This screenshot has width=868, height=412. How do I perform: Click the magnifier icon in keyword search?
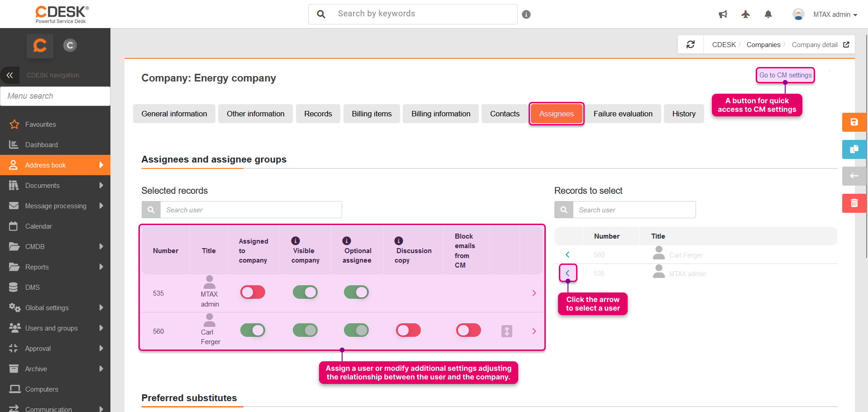(321, 14)
